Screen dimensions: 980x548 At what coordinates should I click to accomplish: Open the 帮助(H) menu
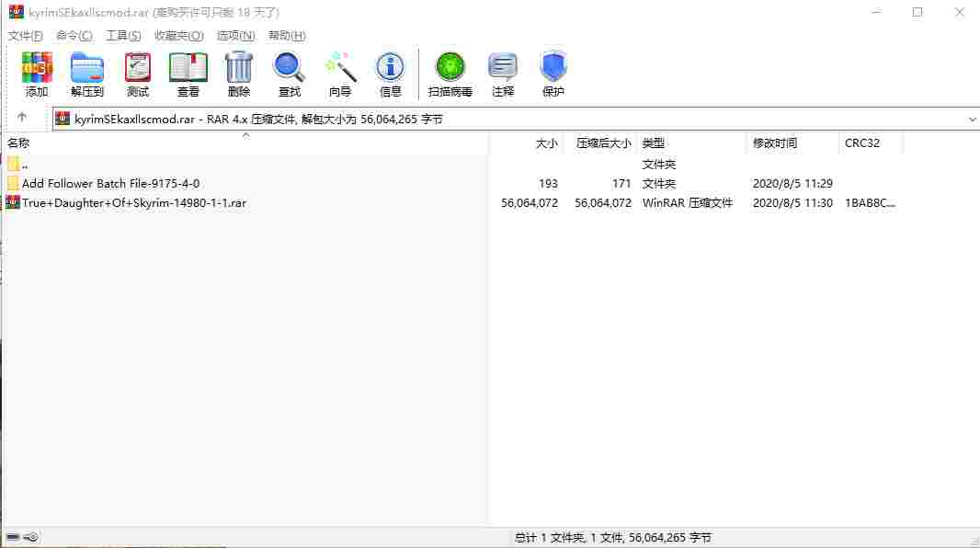coord(287,36)
